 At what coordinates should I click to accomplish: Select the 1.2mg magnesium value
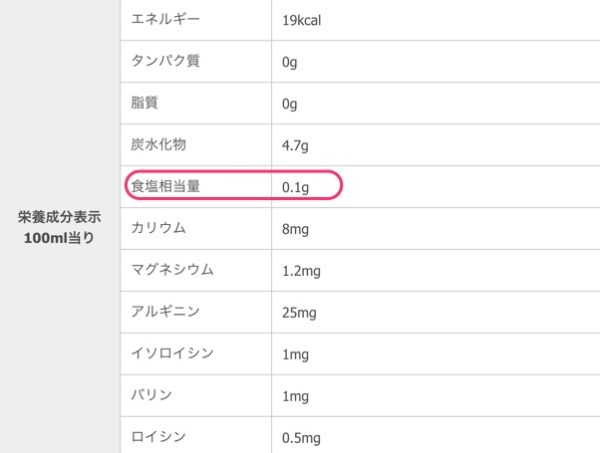click(x=301, y=271)
